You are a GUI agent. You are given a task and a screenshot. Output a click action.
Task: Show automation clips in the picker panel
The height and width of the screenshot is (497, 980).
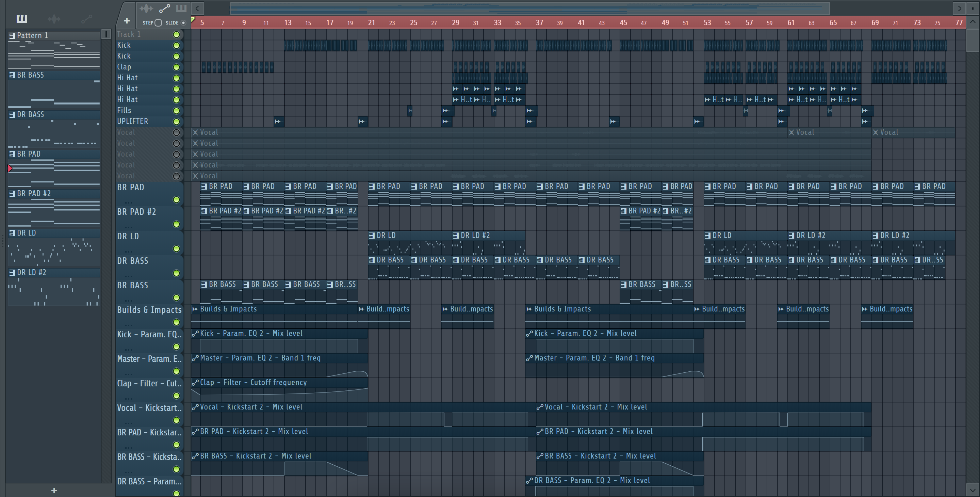[x=87, y=19]
